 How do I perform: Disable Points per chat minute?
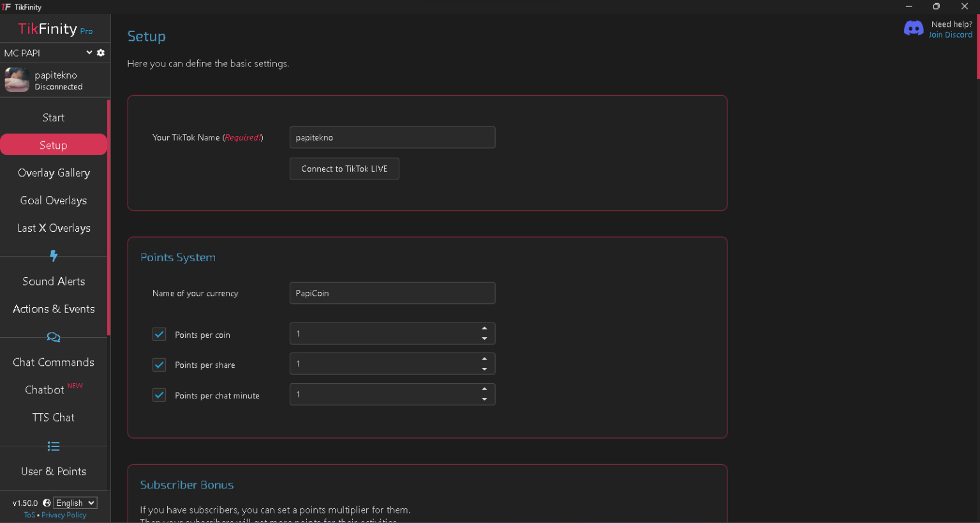coord(159,395)
